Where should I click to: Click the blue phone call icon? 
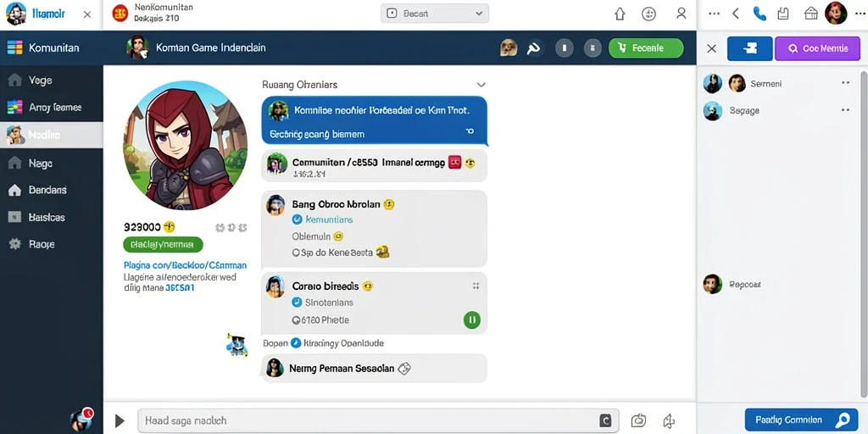759,14
